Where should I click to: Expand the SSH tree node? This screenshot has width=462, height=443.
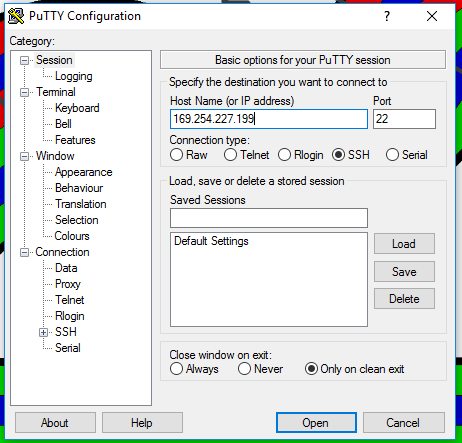tap(43, 332)
